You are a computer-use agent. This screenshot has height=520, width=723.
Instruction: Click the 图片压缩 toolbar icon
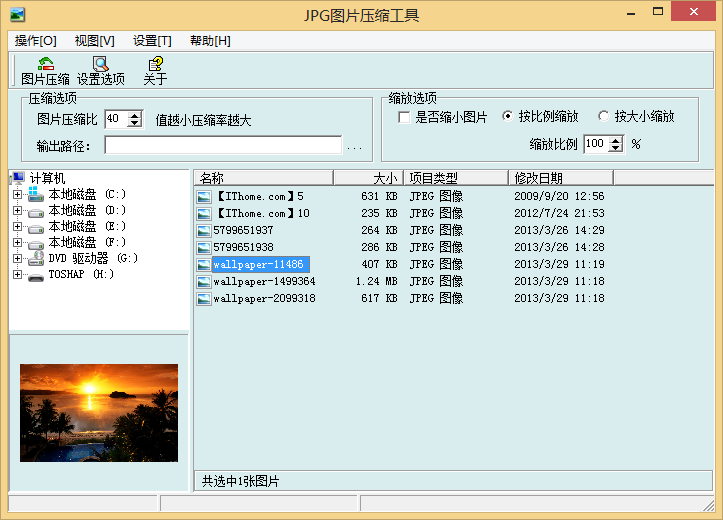[45, 64]
